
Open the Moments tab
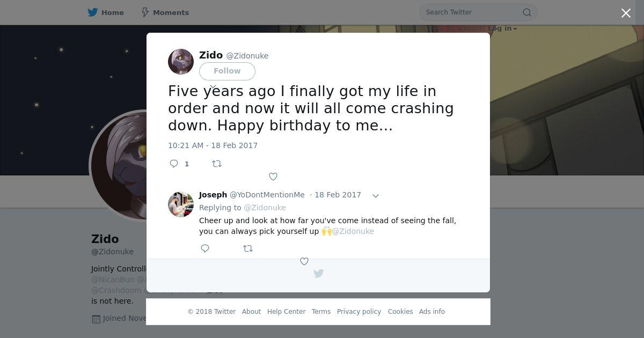[x=165, y=12]
